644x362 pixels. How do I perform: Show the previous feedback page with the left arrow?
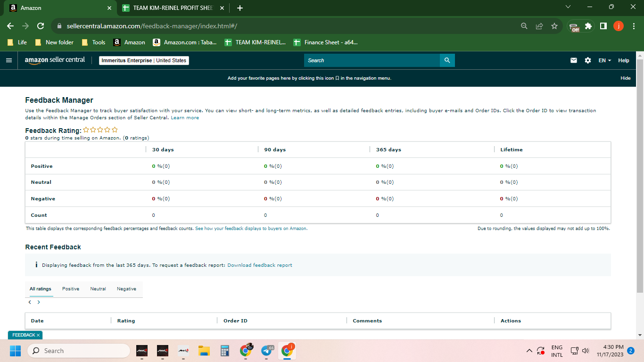click(30, 302)
